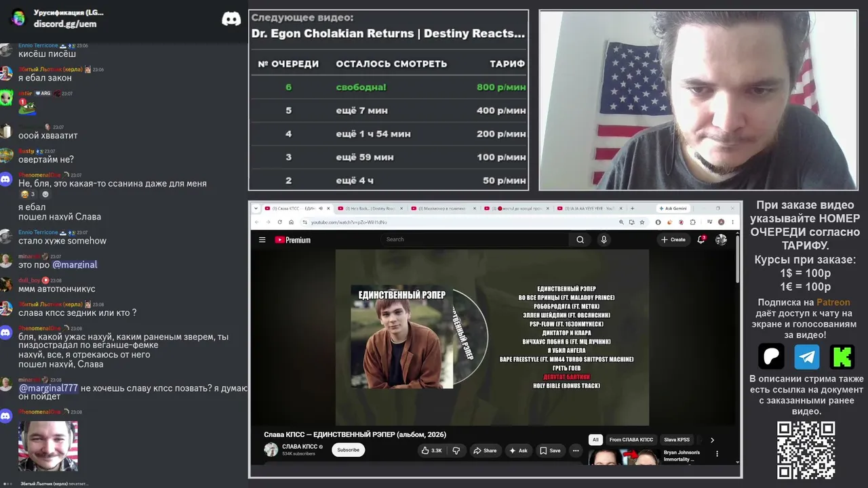This screenshot has height=488, width=868.
Task: Click the YouTube search magnifier button
Action: 580,239
